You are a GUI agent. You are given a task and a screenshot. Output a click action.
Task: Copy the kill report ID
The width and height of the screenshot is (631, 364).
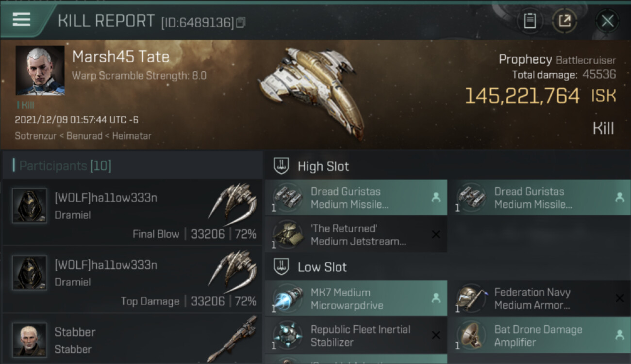point(241,22)
